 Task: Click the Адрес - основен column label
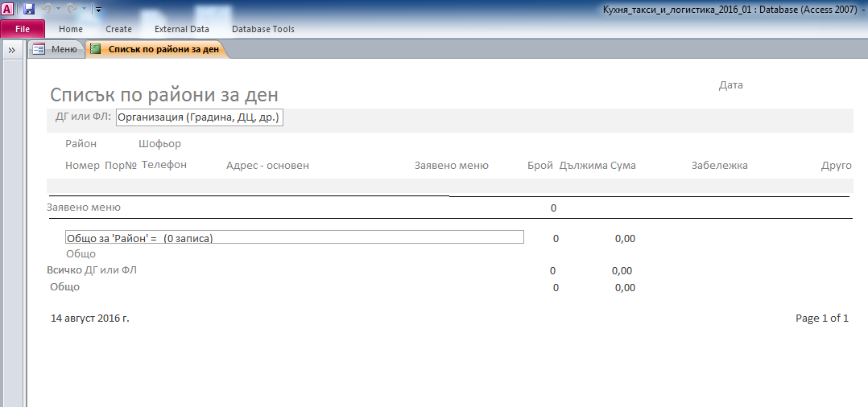point(267,166)
